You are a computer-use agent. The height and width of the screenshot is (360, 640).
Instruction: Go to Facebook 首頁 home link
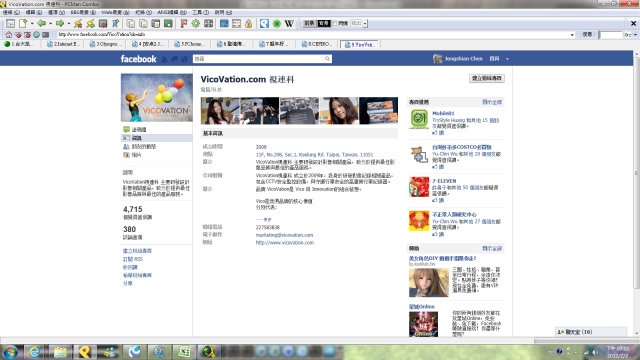(494, 59)
